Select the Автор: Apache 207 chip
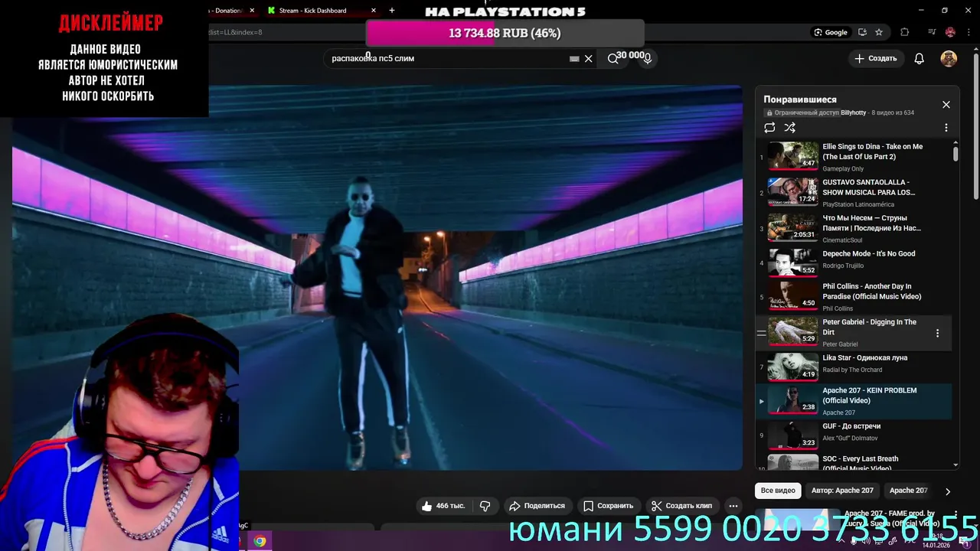 pyautogui.click(x=842, y=491)
